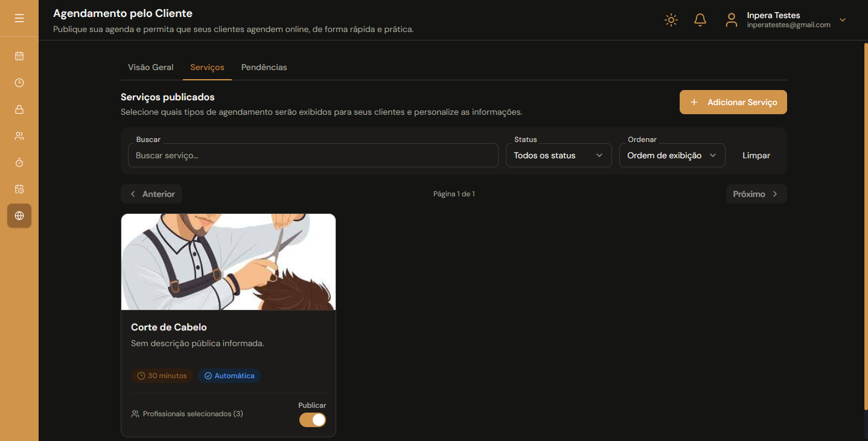Expand the Inpera Testes account menu chevron
The image size is (868, 441).
point(843,20)
